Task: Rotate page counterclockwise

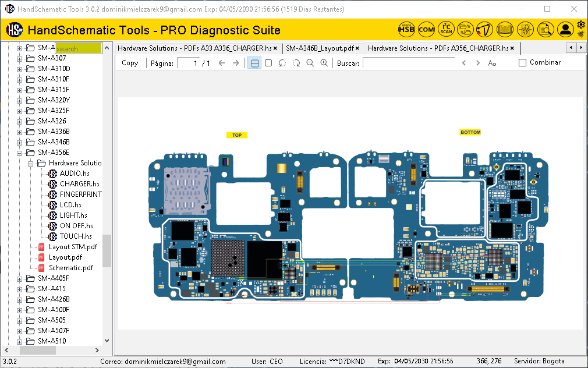Action: tap(282, 63)
